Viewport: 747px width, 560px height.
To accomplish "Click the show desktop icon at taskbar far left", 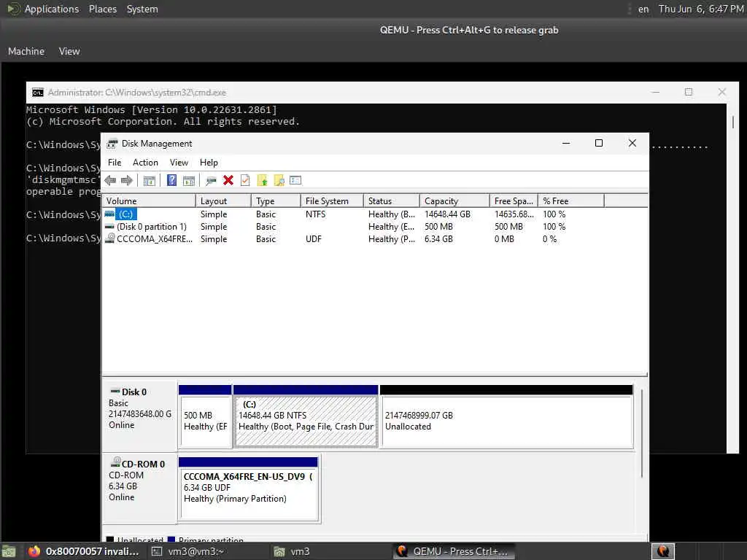I will point(9,552).
